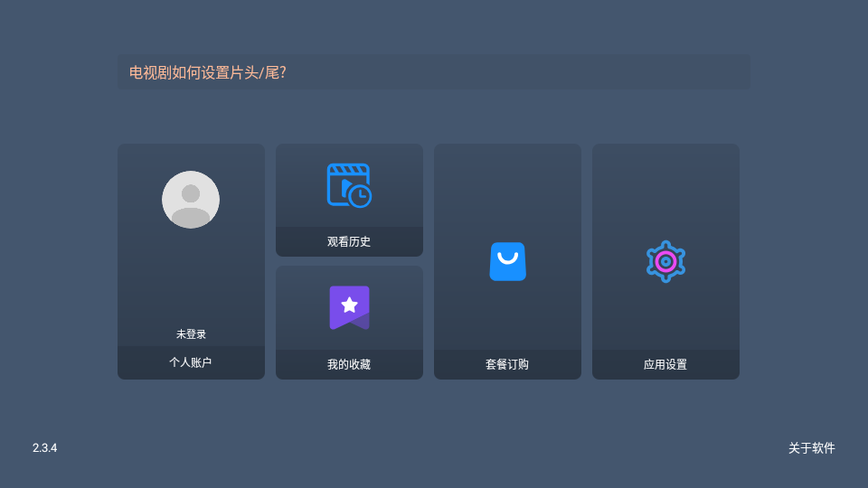Open 套餐订购 via its label
This screenshot has height=488, width=868.
coord(507,364)
